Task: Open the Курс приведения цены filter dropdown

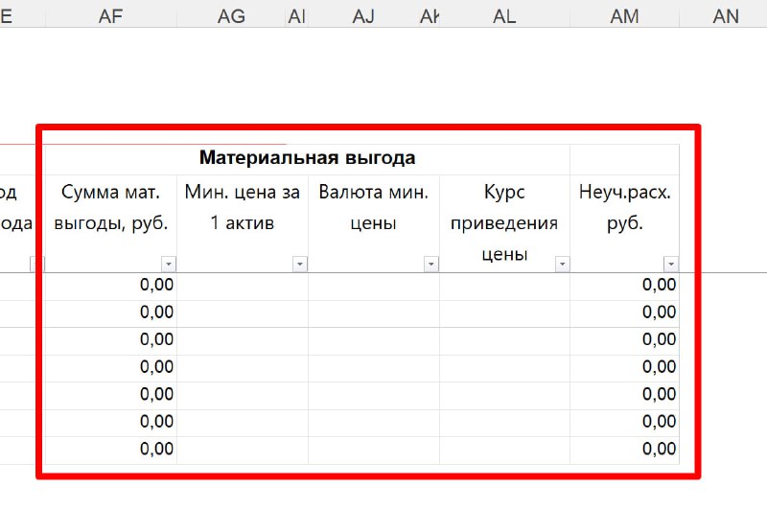Action: (x=563, y=264)
